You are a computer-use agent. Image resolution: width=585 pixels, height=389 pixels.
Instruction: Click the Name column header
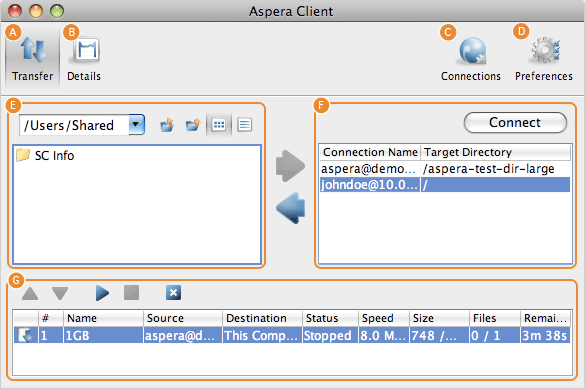(103, 318)
